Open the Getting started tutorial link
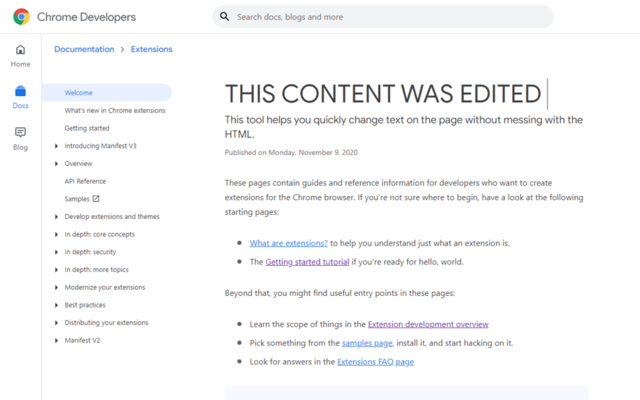The image size is (640, 400). [x=307, y=262]
